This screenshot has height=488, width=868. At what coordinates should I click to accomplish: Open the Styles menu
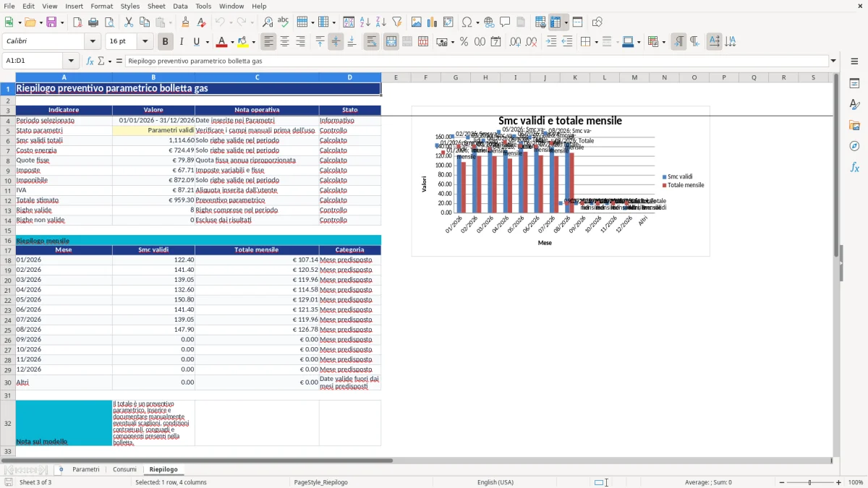[x=130, y=6]
